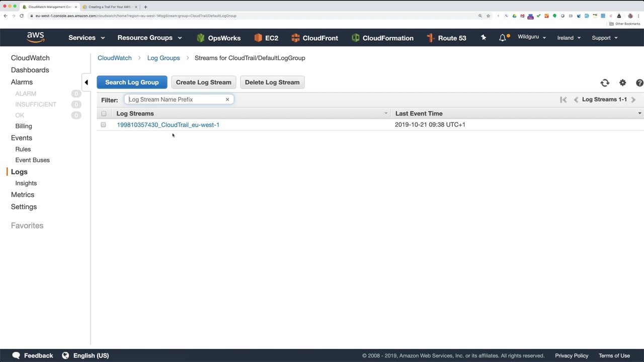Open Rules under Events

(23, 149)
